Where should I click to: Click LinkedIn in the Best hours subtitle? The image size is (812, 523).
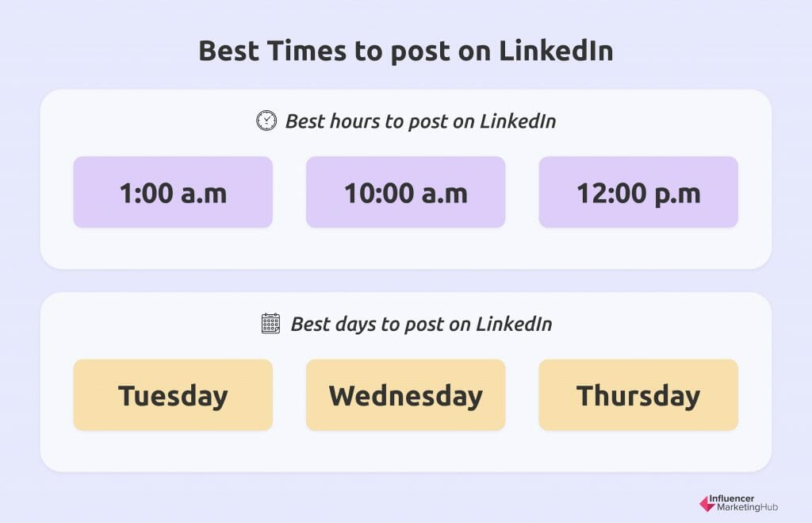[517, 121]
